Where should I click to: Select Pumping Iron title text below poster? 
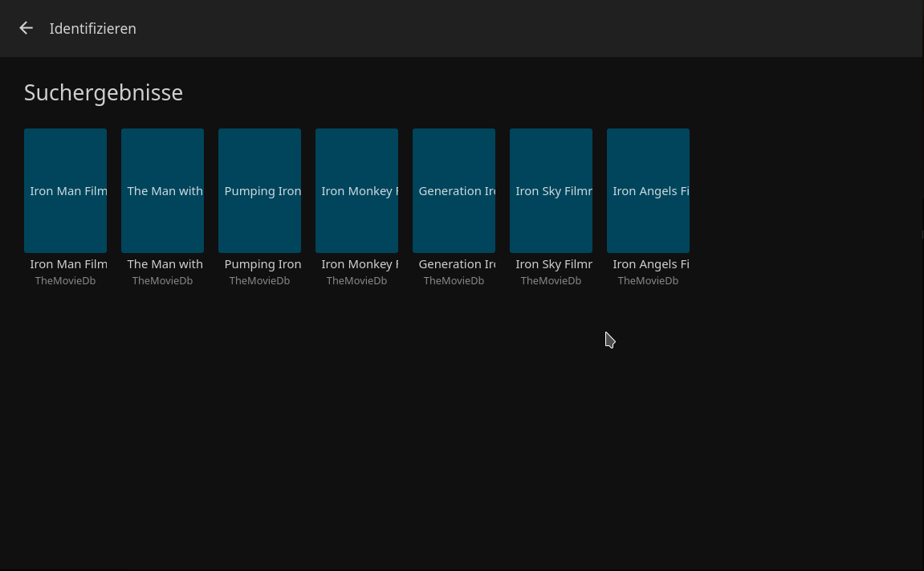(263, 264)
